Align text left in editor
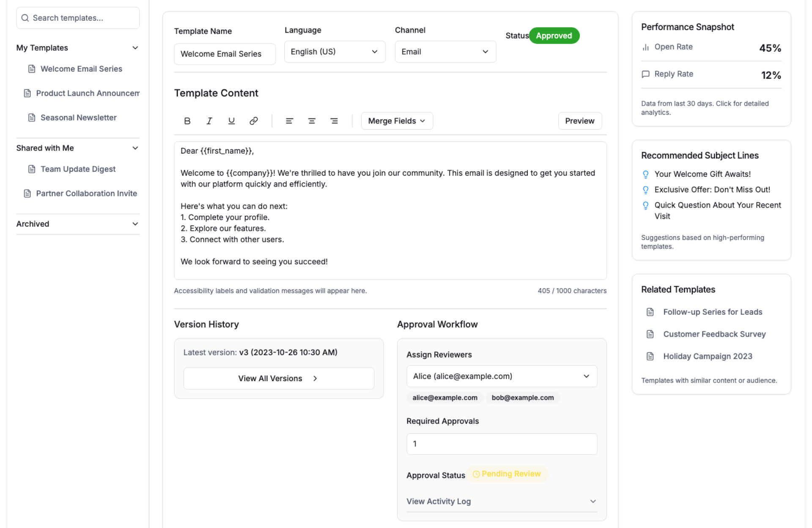The width and height of the screenshot is (812, 528). (x=289, y=121)
